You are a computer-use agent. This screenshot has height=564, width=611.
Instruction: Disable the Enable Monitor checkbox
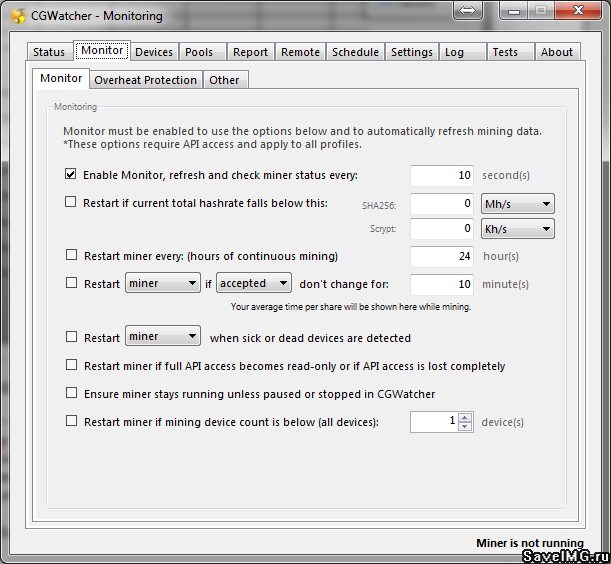pyautogui.click(x=71, y=174)
